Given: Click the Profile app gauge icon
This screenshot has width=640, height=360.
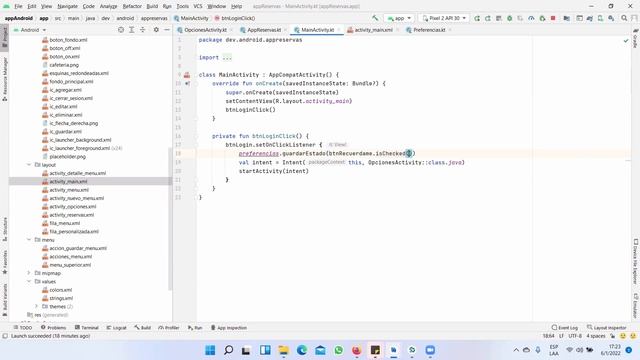Looking at the screenshot, I should (531, 18).
